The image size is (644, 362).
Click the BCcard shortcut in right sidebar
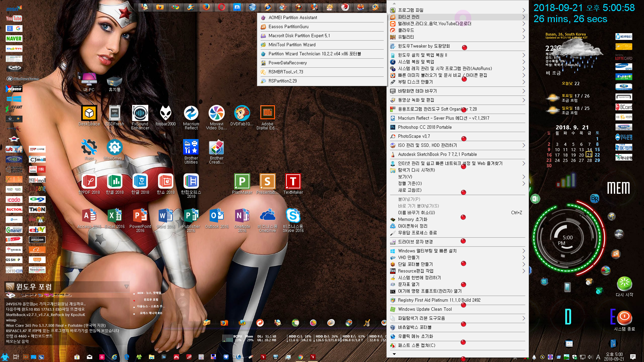click(x=624, y=107)
